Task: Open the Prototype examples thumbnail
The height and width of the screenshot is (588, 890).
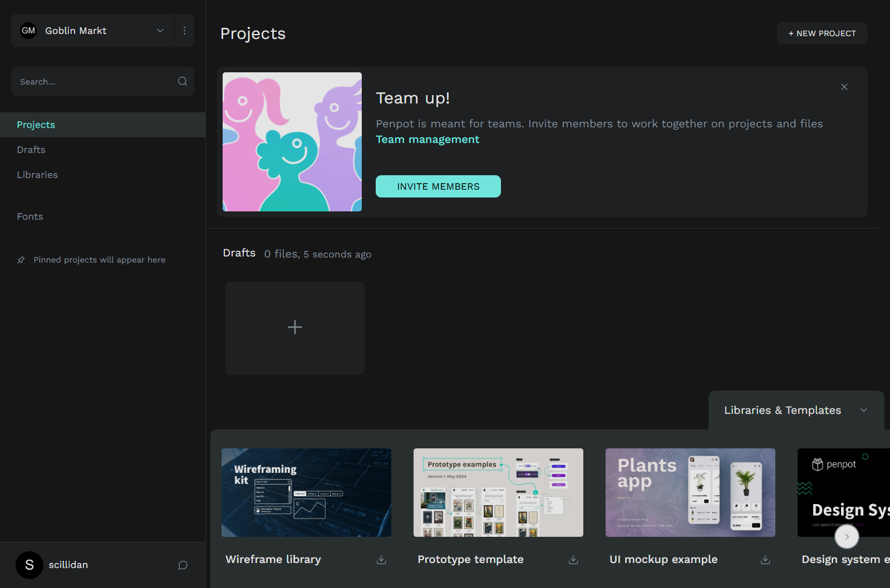Action: (498, 492)
